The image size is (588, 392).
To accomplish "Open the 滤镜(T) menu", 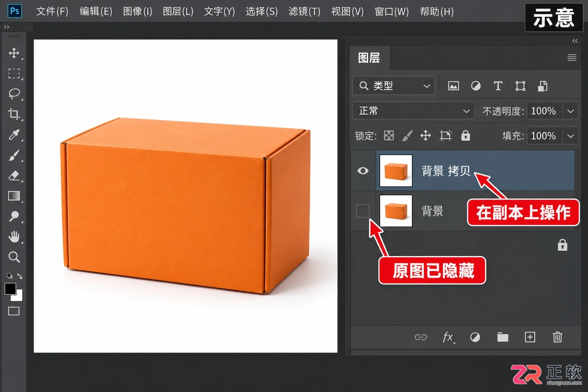I will (x=304, y=11).
